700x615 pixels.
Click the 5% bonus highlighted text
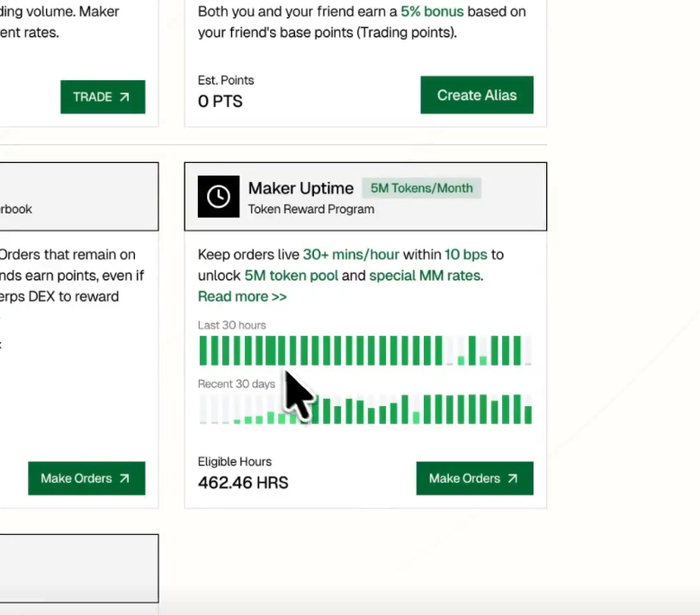[432, 11]
